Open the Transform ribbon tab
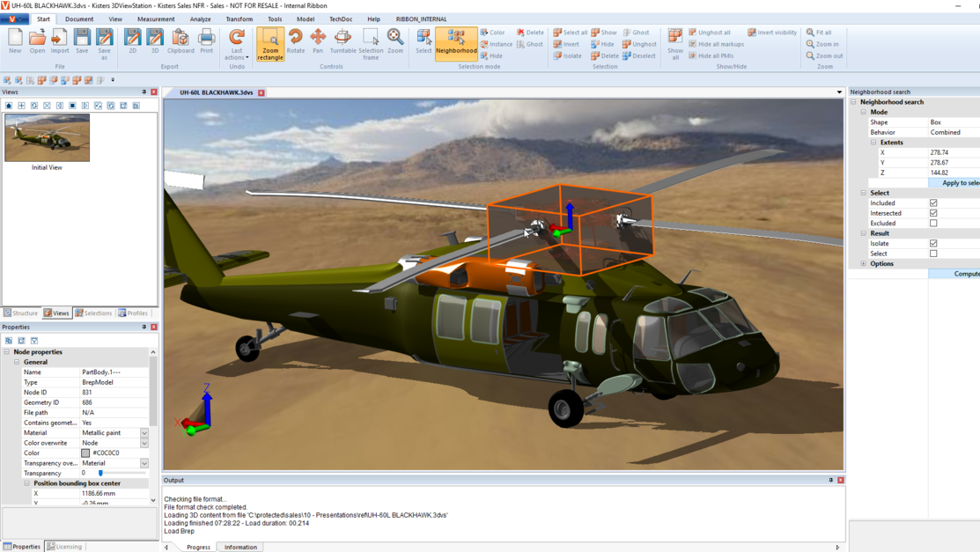 tap(239, 19)
